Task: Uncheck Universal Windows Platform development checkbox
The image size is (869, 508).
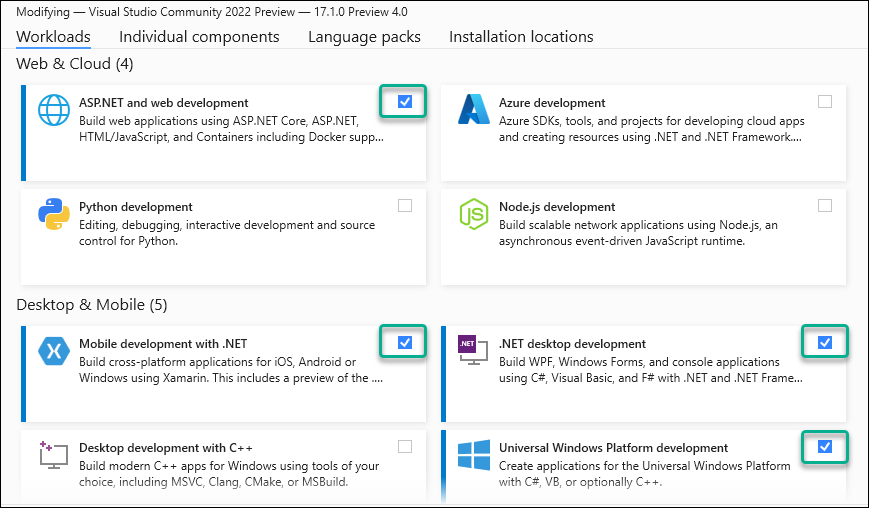Action: tap(824, 446)
